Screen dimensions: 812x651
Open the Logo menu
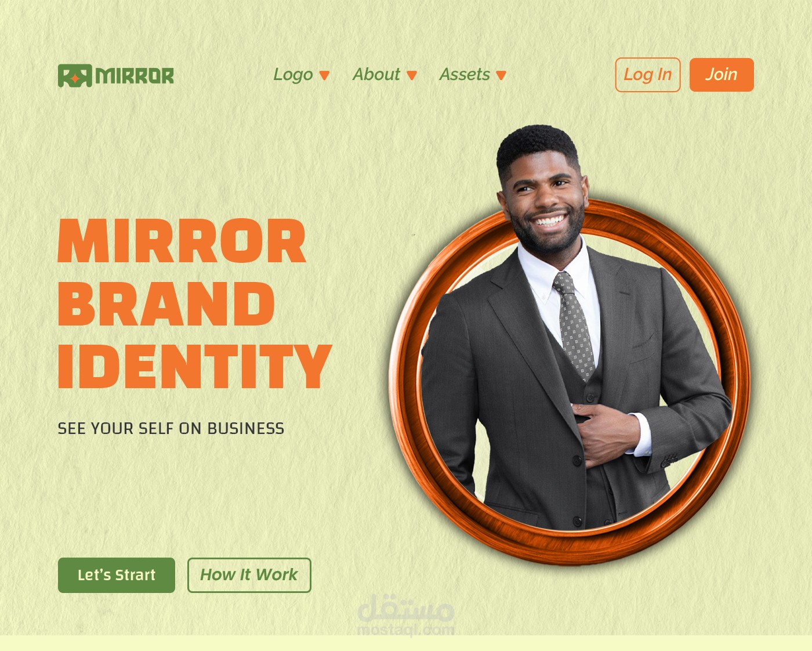(293, 75)
